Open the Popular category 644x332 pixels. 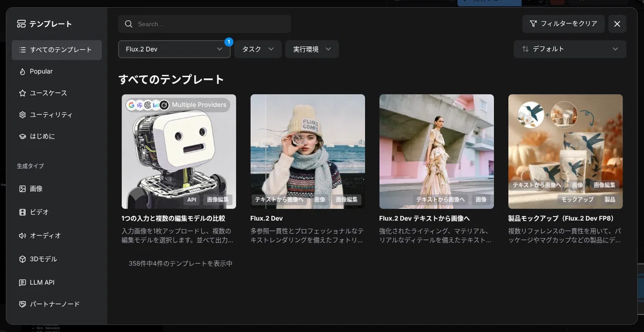(57, 71)
